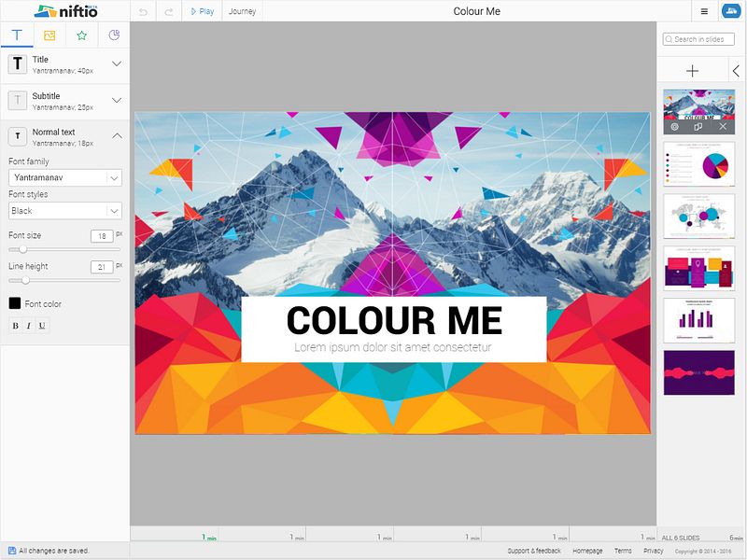This screenshot has height=560, width=747.
Task: Click the saved status disk icon
Action: pos(12,551)
